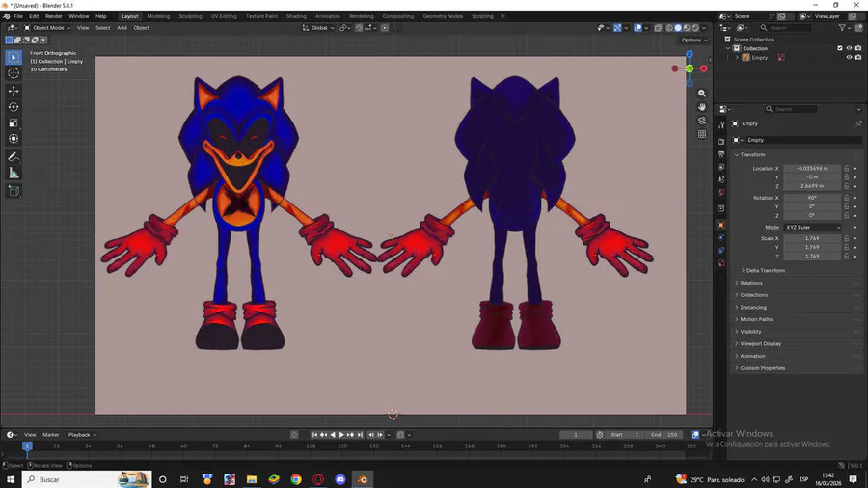Screen dimensions: 868x488
Task: Click the blue Z axis on navigation gizmo
Action: [690, 54]
